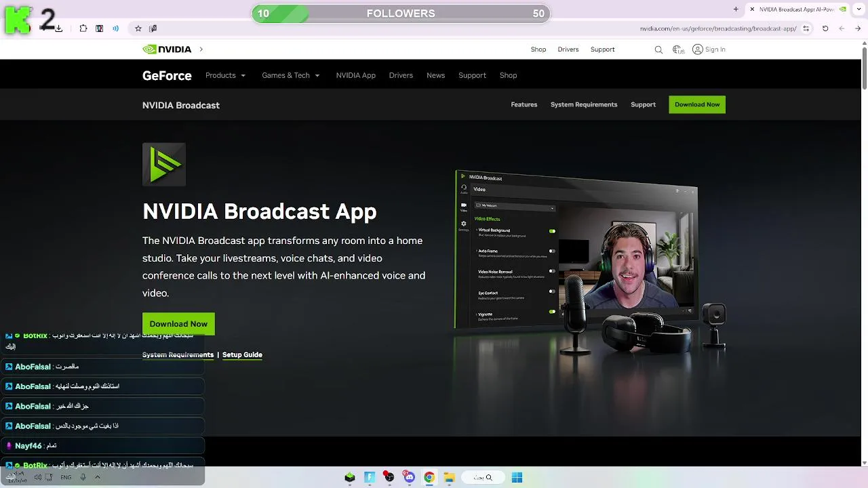Click the volume speaker tray icon

coord(38,477)
